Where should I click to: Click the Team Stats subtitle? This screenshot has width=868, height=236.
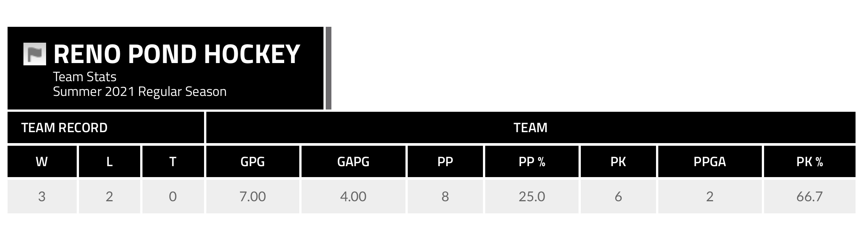tap(85, 77)
